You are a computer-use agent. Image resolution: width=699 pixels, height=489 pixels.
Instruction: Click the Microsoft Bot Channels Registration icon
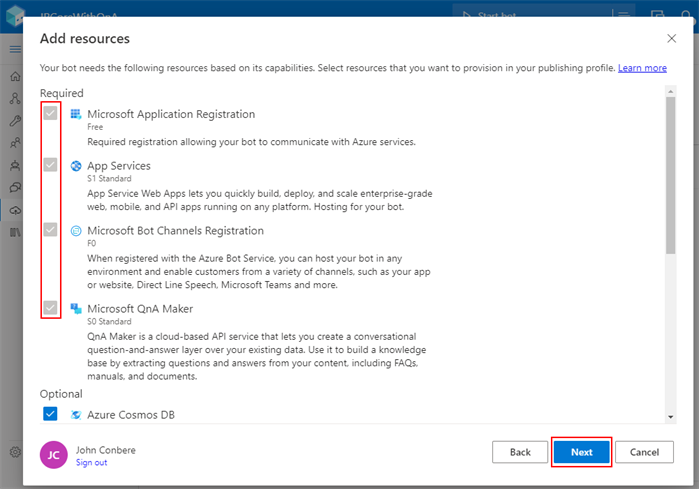(x=76, y=230)
